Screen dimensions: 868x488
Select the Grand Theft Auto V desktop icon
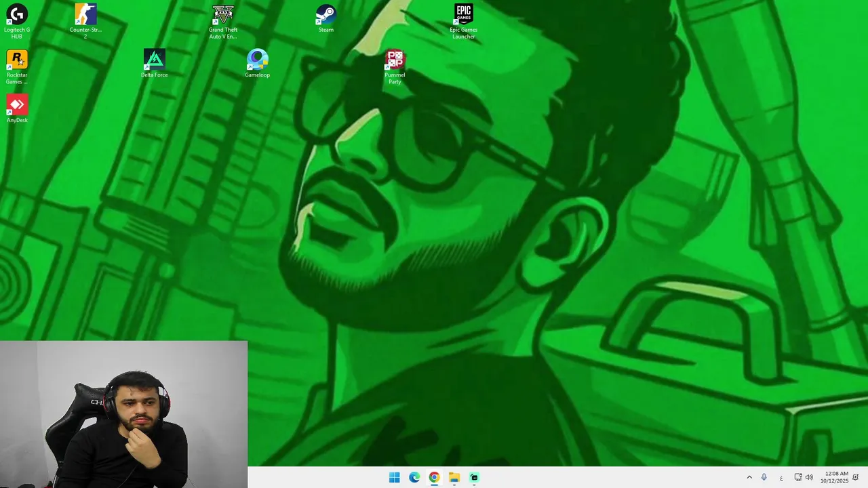pyautogui.click(x=223, y=21)
